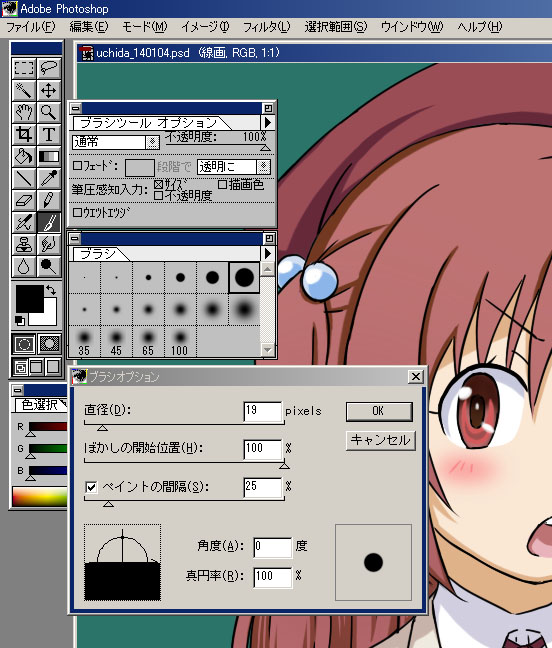The height and width of the screenshot is (648, 552).
Task: Select the Hand tool
Action: point(24,112)
